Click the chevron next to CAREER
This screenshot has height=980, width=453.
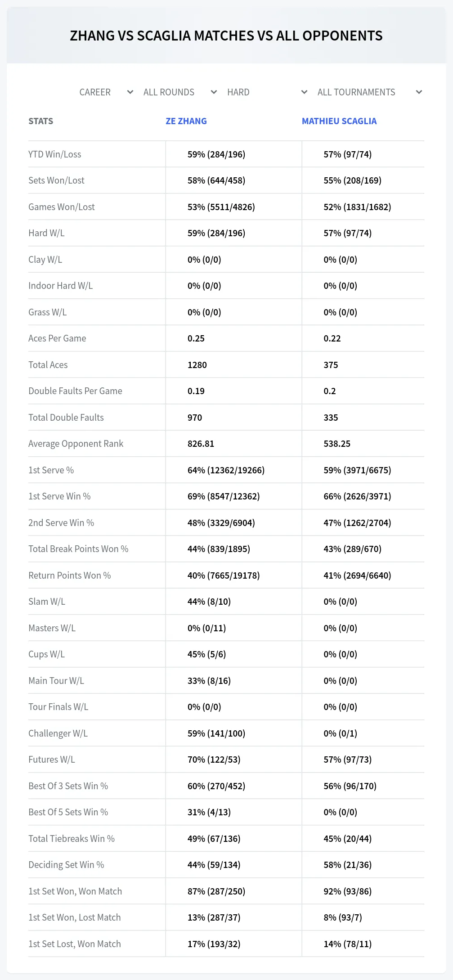(130, 92)
